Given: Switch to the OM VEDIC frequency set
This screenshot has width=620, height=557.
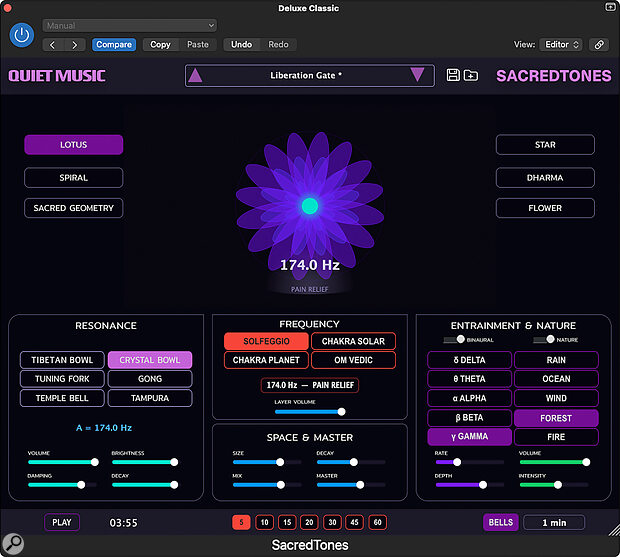Looking at the screenshot, I should 353,360.
